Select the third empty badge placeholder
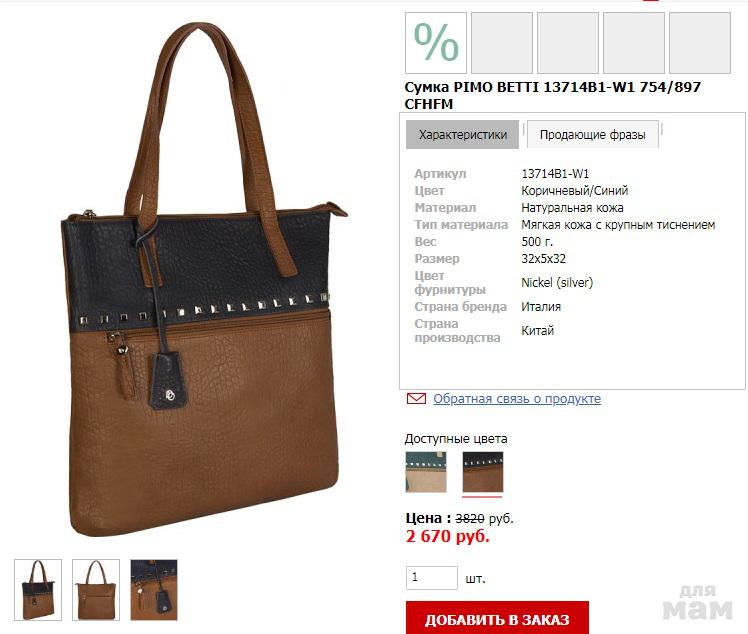 click(634, 43)
